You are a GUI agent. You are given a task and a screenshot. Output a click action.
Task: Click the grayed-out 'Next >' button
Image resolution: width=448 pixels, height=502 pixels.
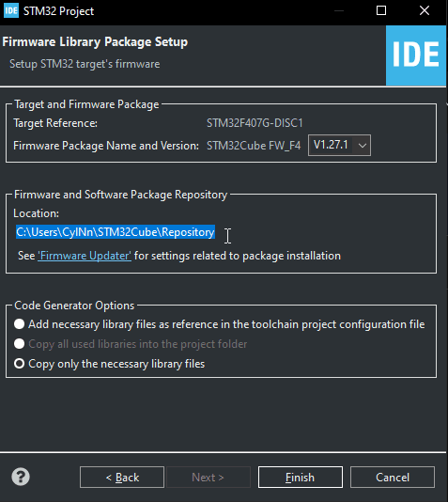point(208,477)
